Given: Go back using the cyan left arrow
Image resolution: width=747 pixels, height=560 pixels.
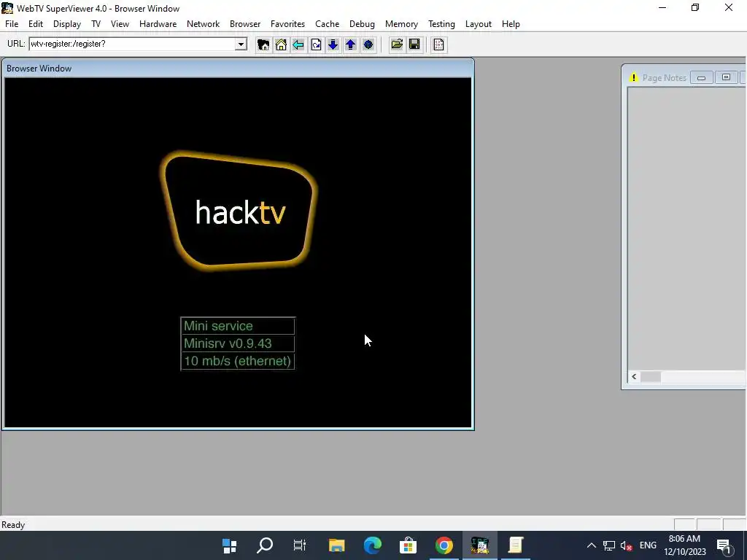Looking at the screenshot, I should click(298, 44).
